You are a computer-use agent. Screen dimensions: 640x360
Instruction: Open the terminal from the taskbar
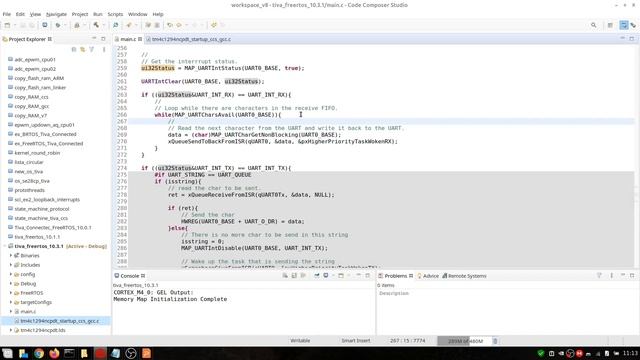[69, 353]
